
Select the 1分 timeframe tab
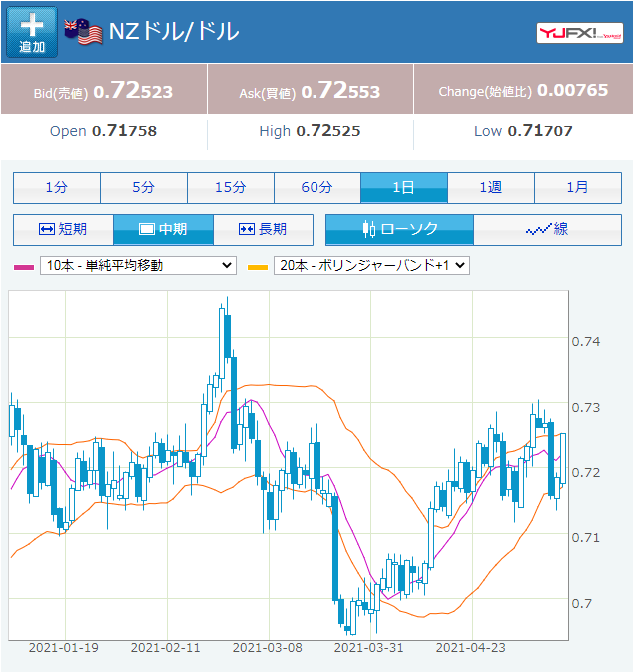[57, 188]
